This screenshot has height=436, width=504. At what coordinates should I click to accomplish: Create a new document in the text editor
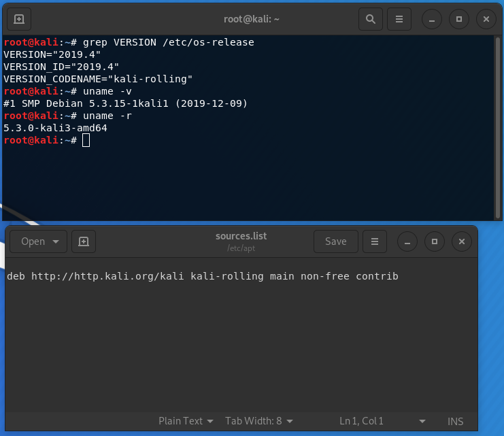point(84,241)
